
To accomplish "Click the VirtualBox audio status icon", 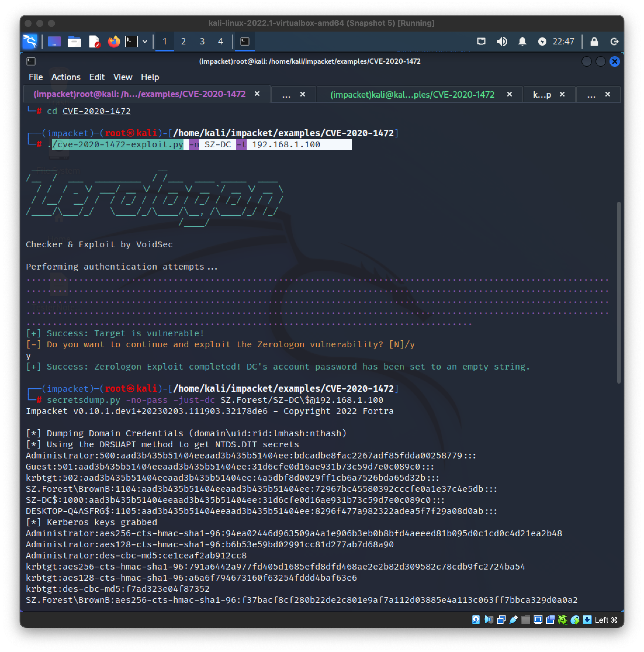I will point(489,620).
